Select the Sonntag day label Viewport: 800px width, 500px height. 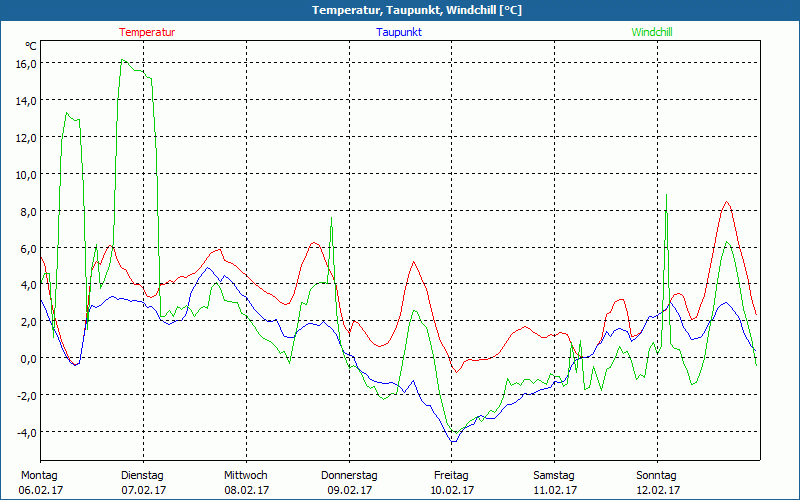pos(657,475)
